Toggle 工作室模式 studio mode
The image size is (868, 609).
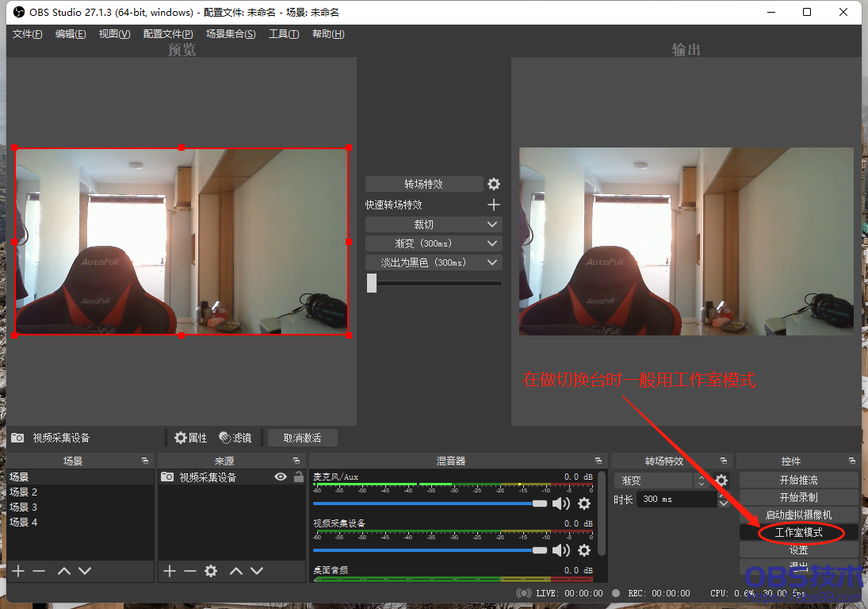click(799, 533)
